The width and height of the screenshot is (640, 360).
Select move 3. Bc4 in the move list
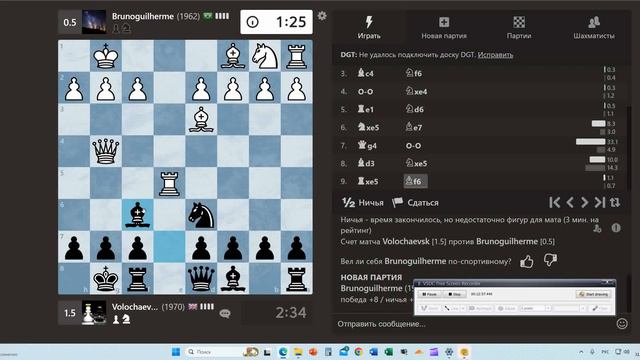(365, 73)
